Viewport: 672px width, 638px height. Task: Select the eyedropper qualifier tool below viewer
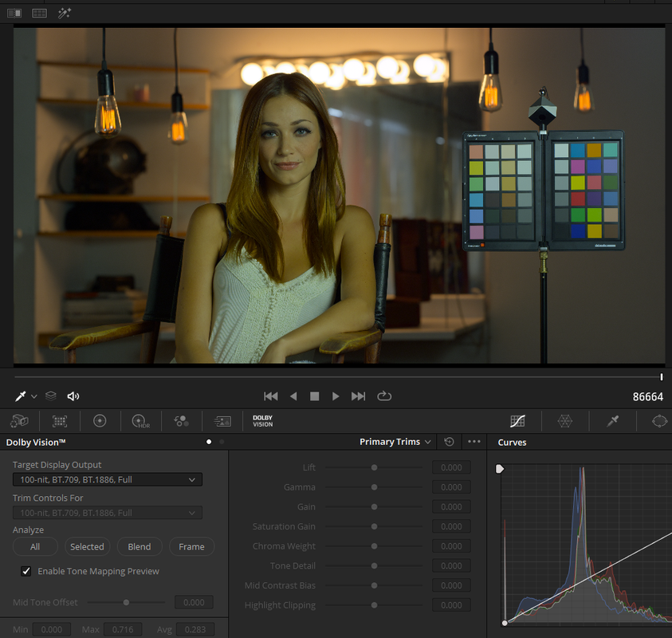(20, 396)
